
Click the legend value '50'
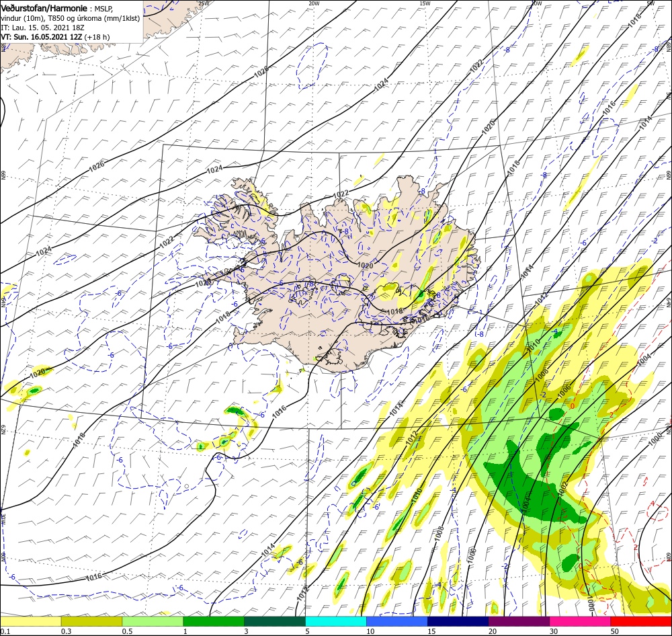tap(615, 631)
